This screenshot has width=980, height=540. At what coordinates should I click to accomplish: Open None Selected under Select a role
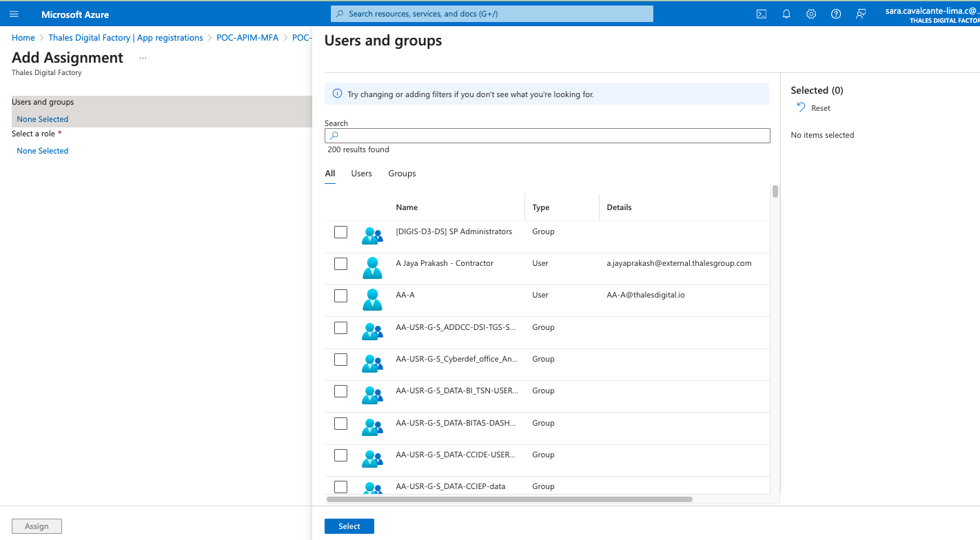coord(43,151)
